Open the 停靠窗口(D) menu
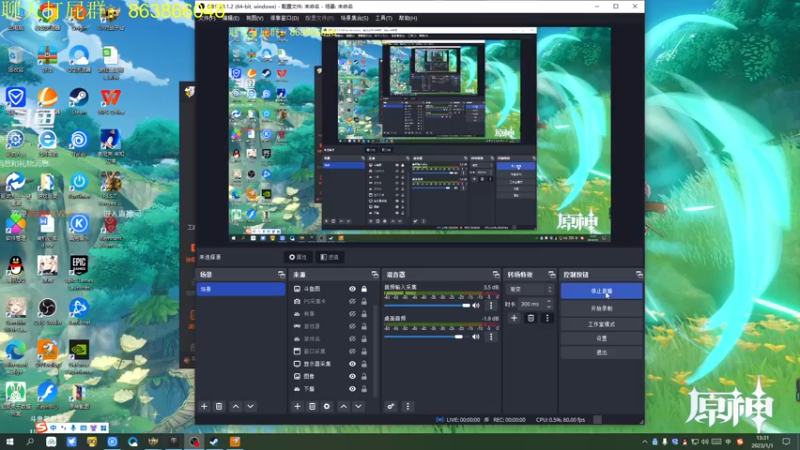 pos(284,18)
